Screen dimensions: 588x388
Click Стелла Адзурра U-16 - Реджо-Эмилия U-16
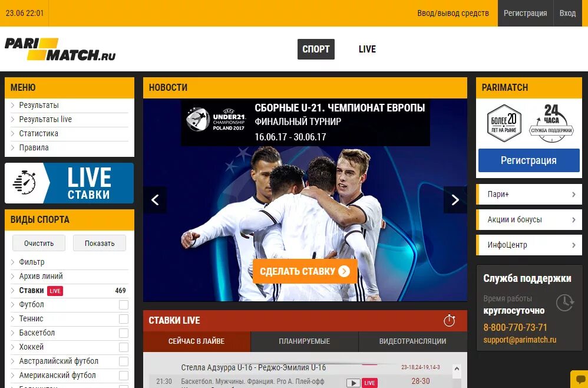(x=253, y=368)
